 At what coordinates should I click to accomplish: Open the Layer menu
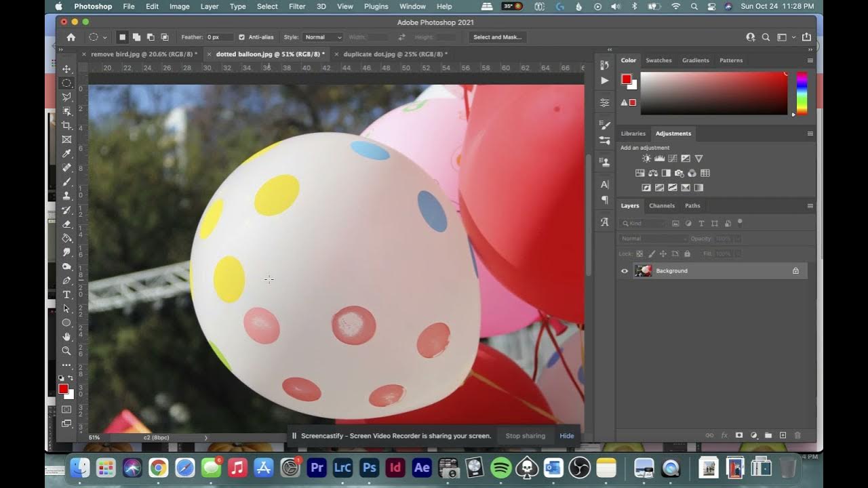210,6
